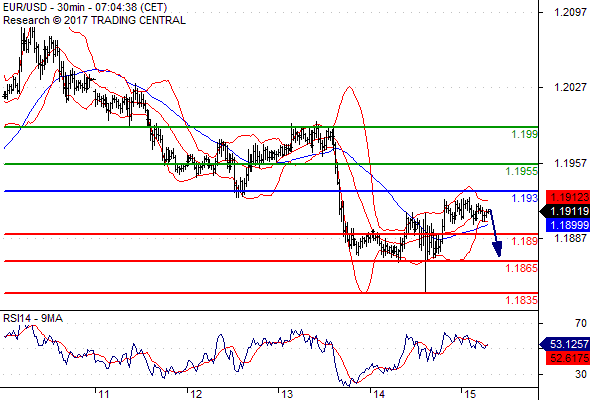Image resolution: width=590 pixels, height=400 pixels.
Task: Click the red 1.19123 price tag
Action: [568, 197]
